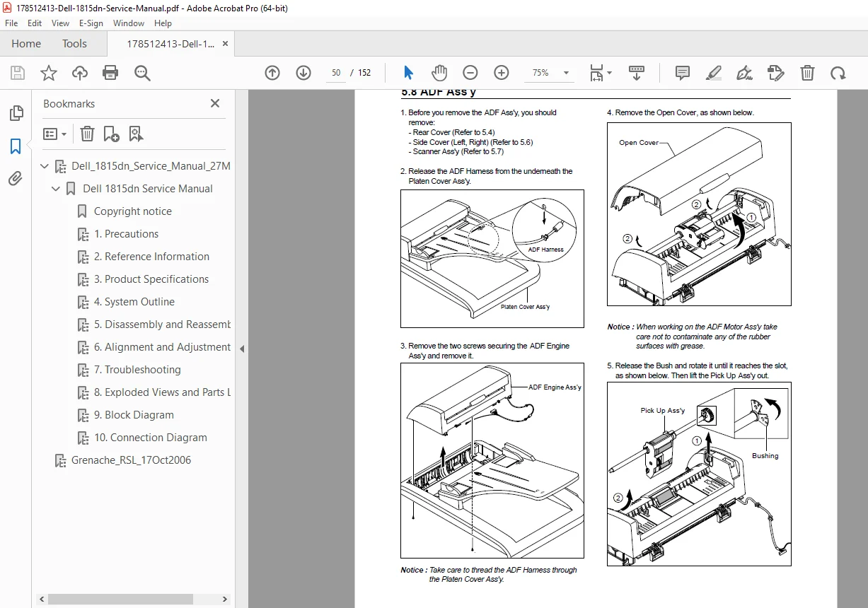Open the find text magnifier tool
Viewport: 868px width, 608px height.
coord(143,73)
